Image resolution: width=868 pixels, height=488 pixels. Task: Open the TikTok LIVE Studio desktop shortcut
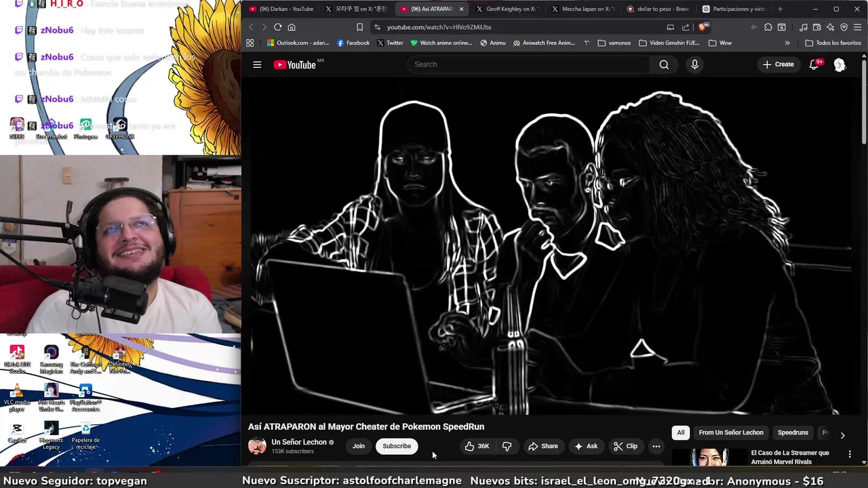pos(17,360)
